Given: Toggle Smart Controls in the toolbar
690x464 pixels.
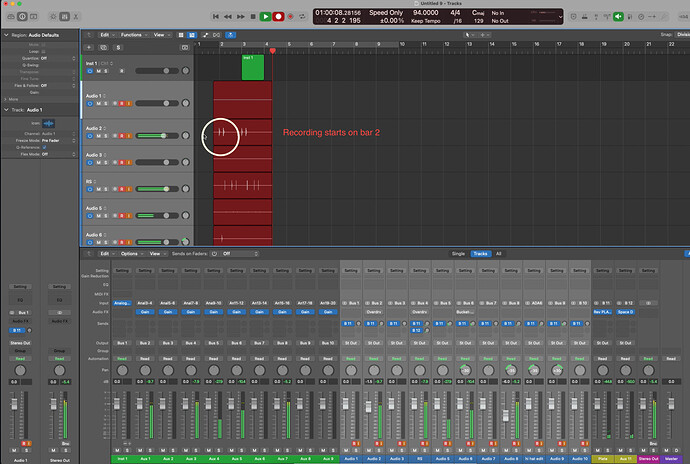Looking at the screenshot, I should (53, 16).
